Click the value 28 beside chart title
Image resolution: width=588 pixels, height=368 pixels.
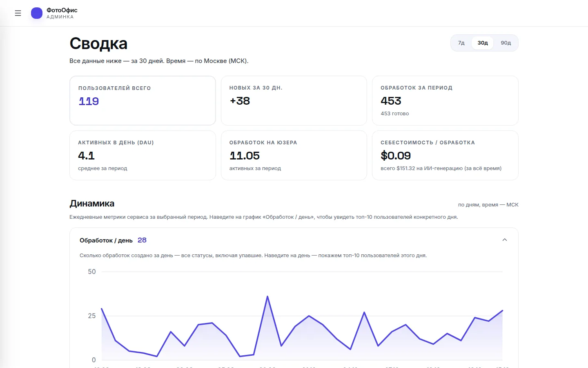coord(142,240)
